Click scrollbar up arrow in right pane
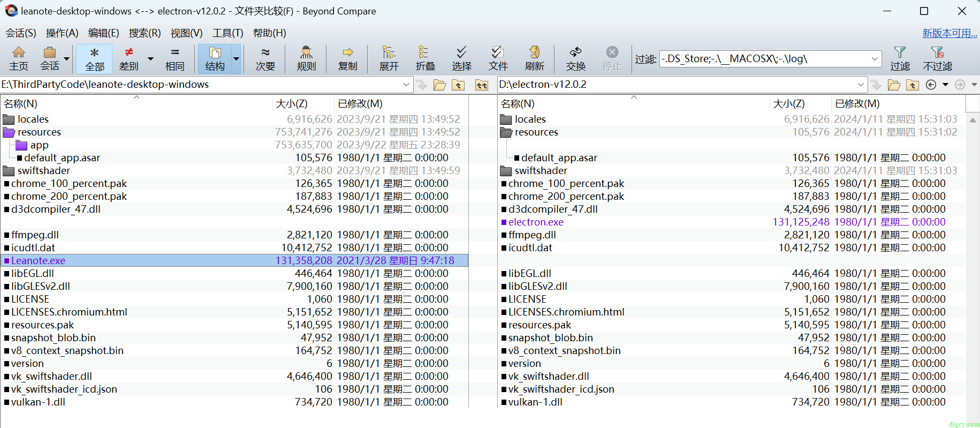 click(x=973, y=120)
